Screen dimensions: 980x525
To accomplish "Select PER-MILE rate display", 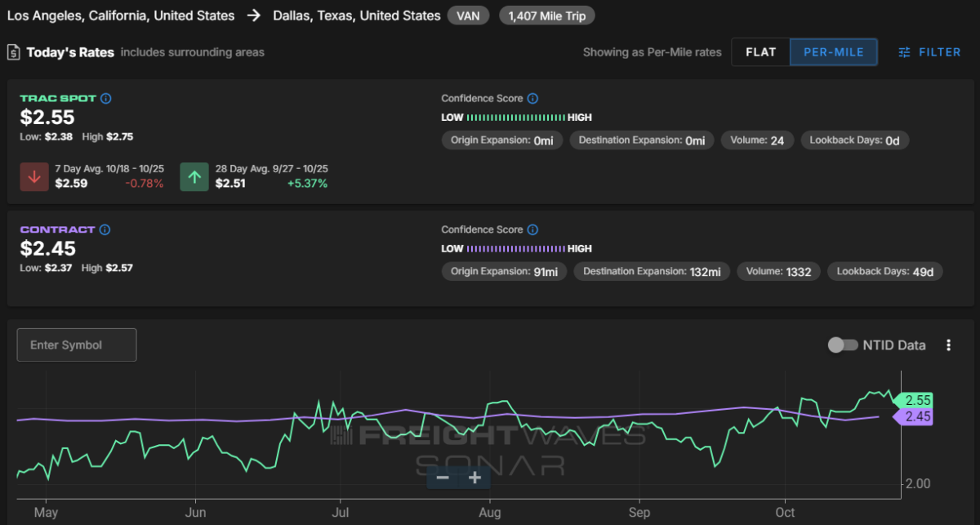I will click(833, 52).
